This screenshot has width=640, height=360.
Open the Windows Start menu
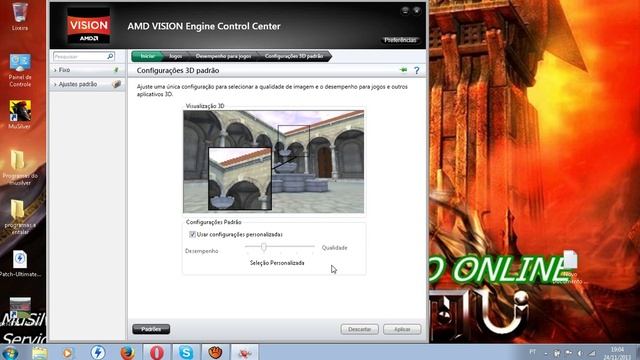[10, 353]
